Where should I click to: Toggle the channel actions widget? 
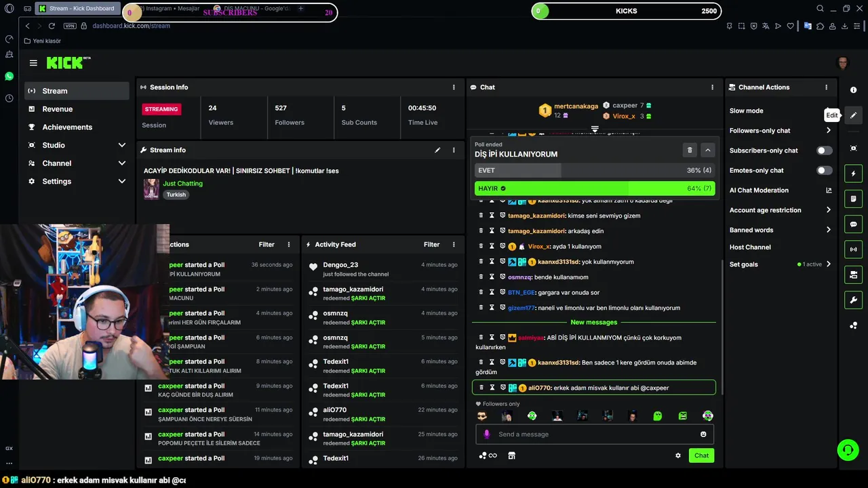coord(853,274)
